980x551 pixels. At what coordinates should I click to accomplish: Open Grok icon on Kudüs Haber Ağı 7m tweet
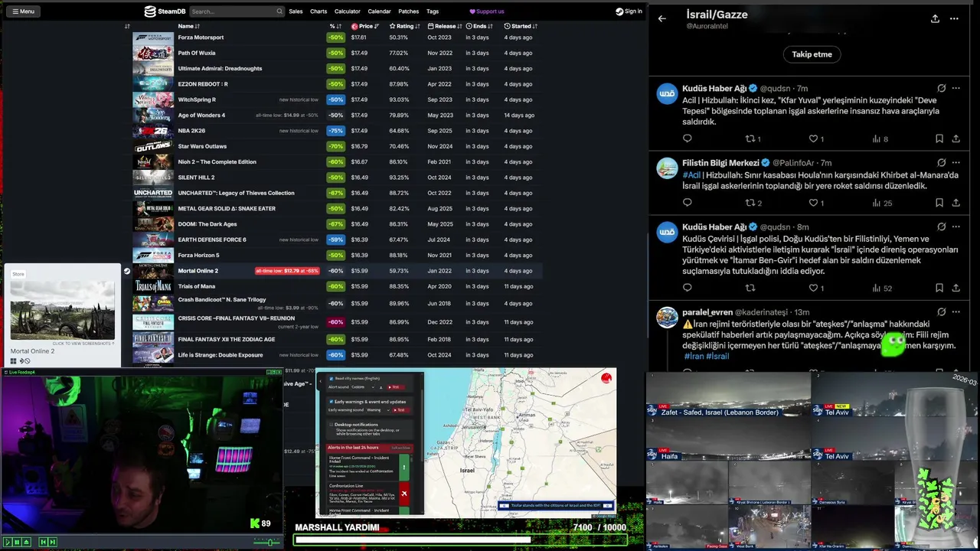[941, 88]
